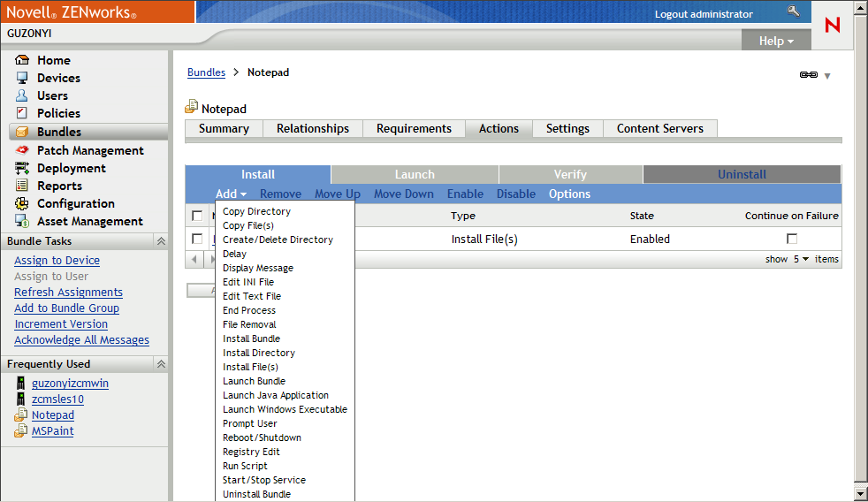The image size is (868, 502).
Task: Collapse the Bundle Tasks panel
Action: 161,241
